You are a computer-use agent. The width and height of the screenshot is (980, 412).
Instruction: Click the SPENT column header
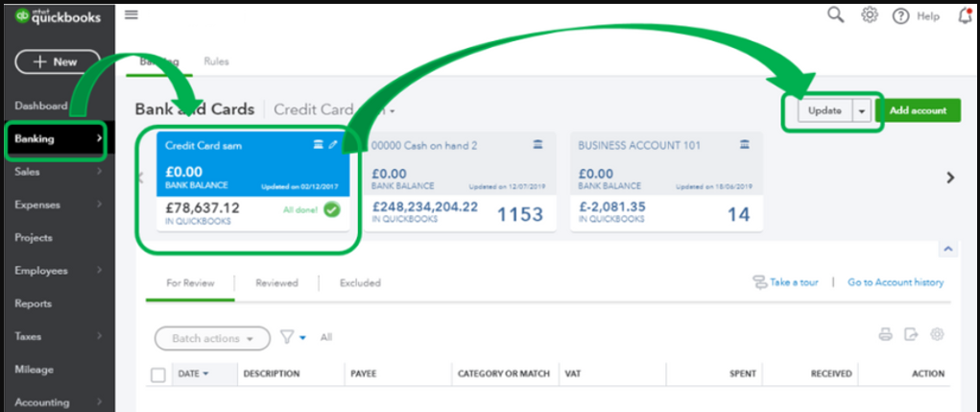coord(743,374)
